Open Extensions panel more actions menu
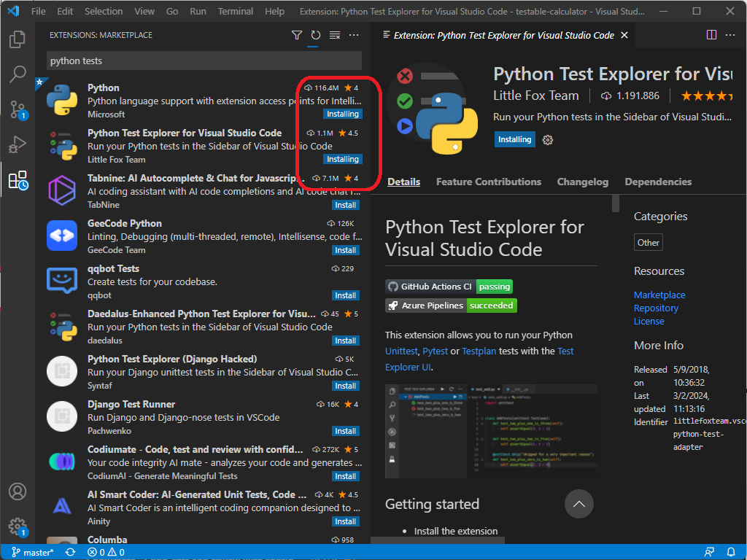747x560 pixels. [354, 35]
